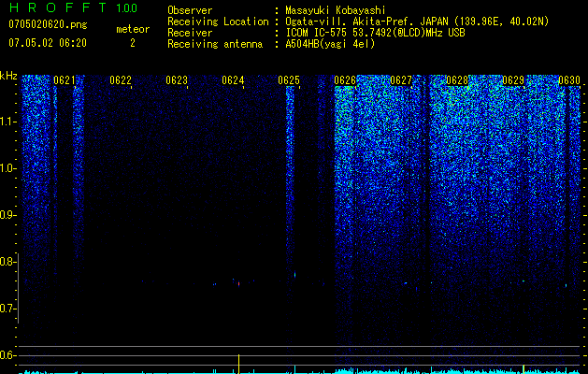This screenshot has width=588, height=374.
Task: Click the red meteor echo near 0624
Action: coord(238,284)
